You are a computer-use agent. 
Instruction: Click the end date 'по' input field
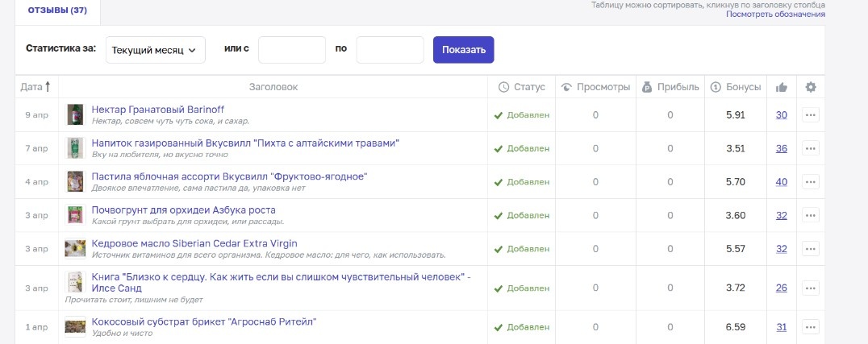click(390, 50)
